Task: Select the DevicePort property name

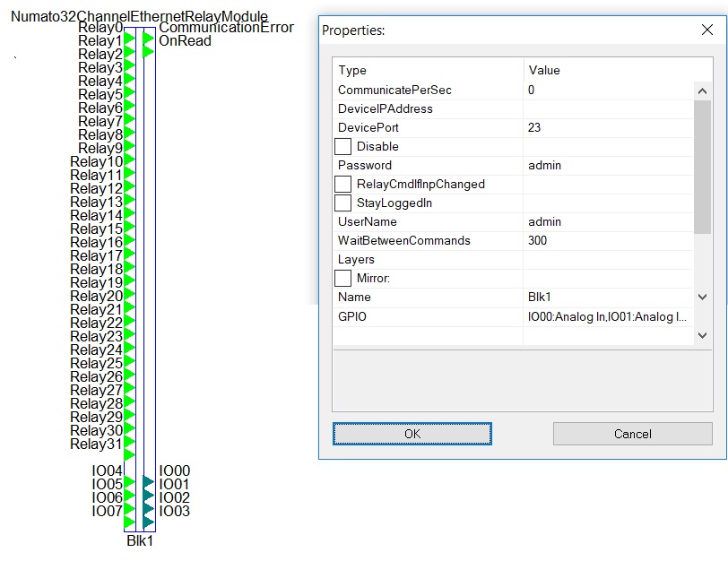Action: pos(368,127)
